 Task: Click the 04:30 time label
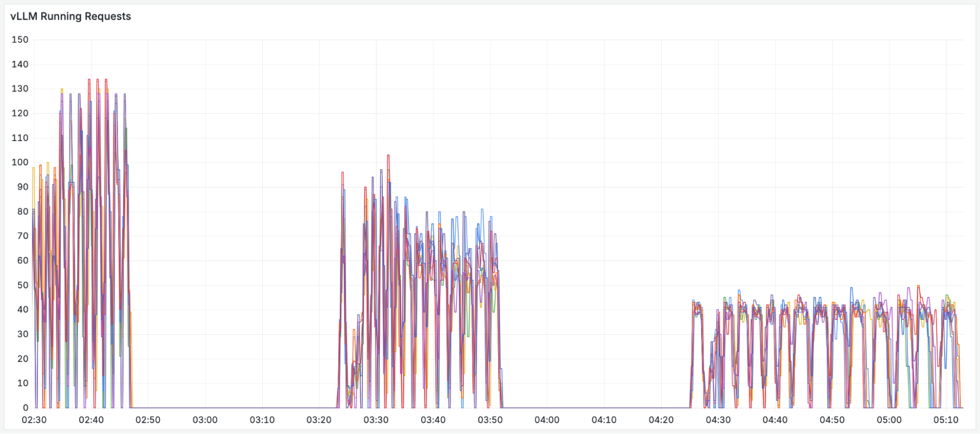(718, 420)
